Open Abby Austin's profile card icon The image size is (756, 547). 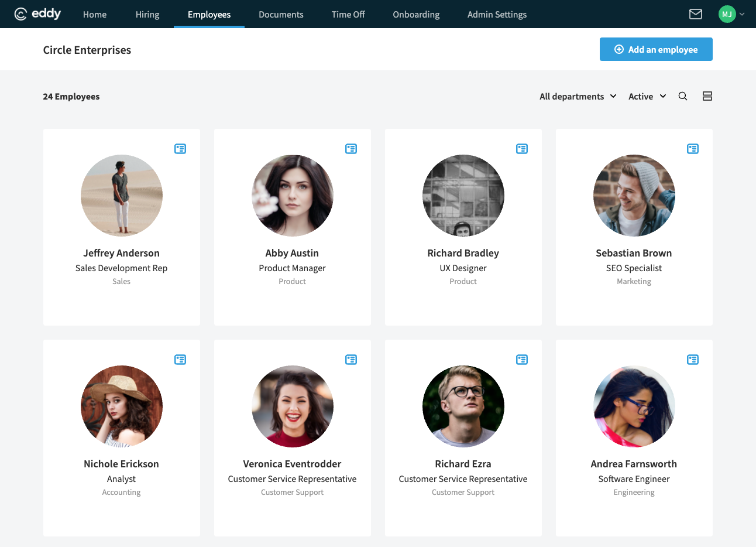click(351, 149)
